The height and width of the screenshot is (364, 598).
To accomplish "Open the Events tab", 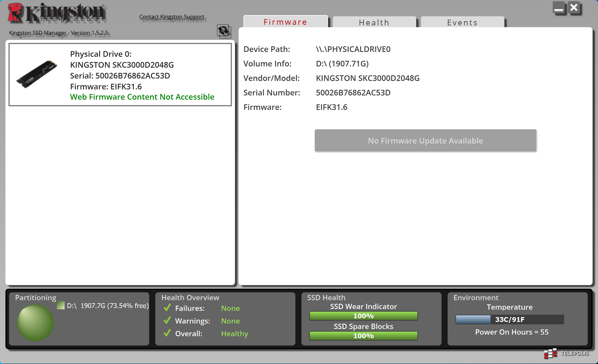I will pos(462,22).
